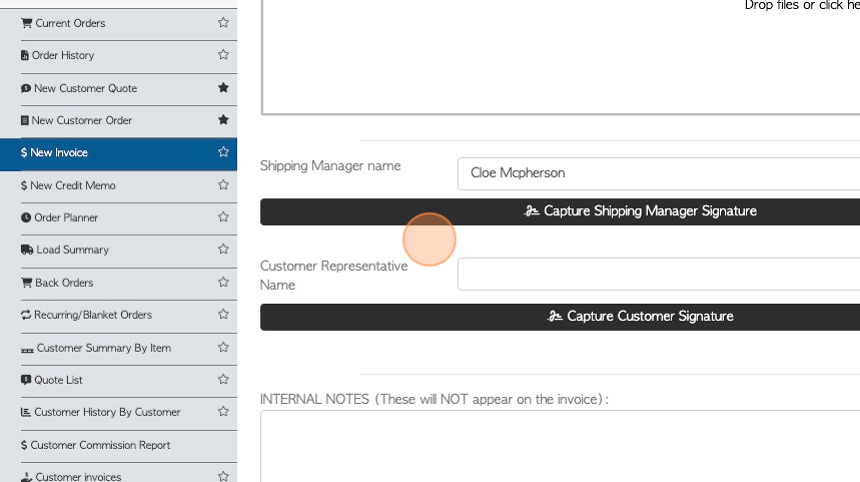
Task: Open the Customer Commission Report
Action: coord(95,445)
